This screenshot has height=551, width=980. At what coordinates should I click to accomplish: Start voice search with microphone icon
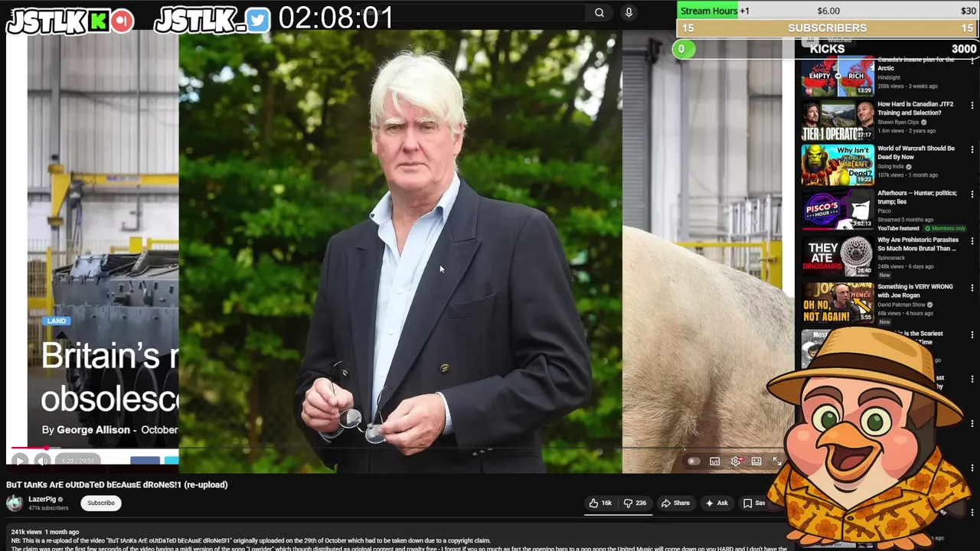point(629,12)
